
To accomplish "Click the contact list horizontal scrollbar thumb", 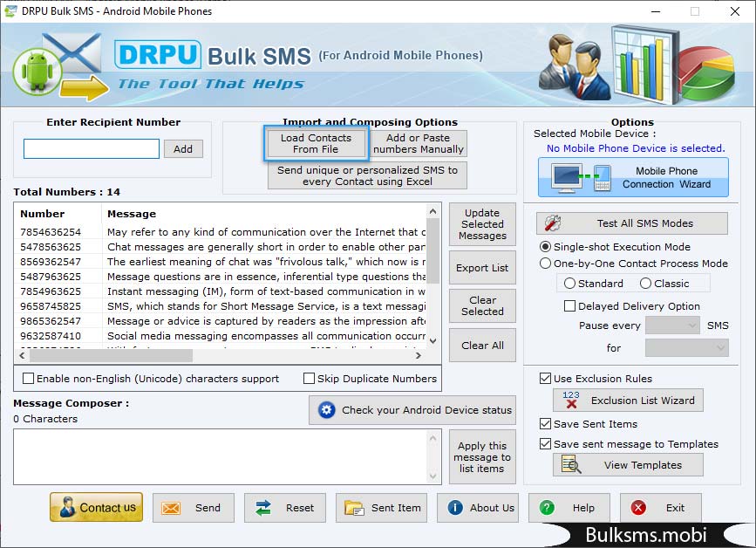I will click(111, 355).
